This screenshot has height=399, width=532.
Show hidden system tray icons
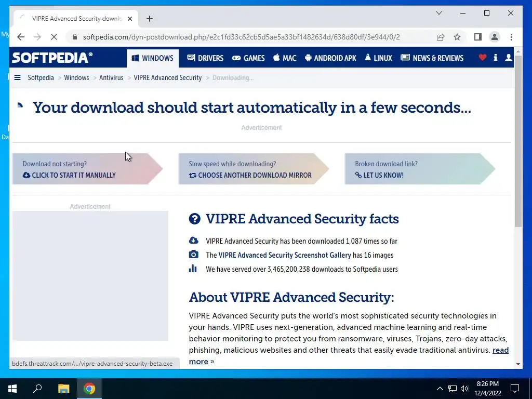[x=440, y=389]
